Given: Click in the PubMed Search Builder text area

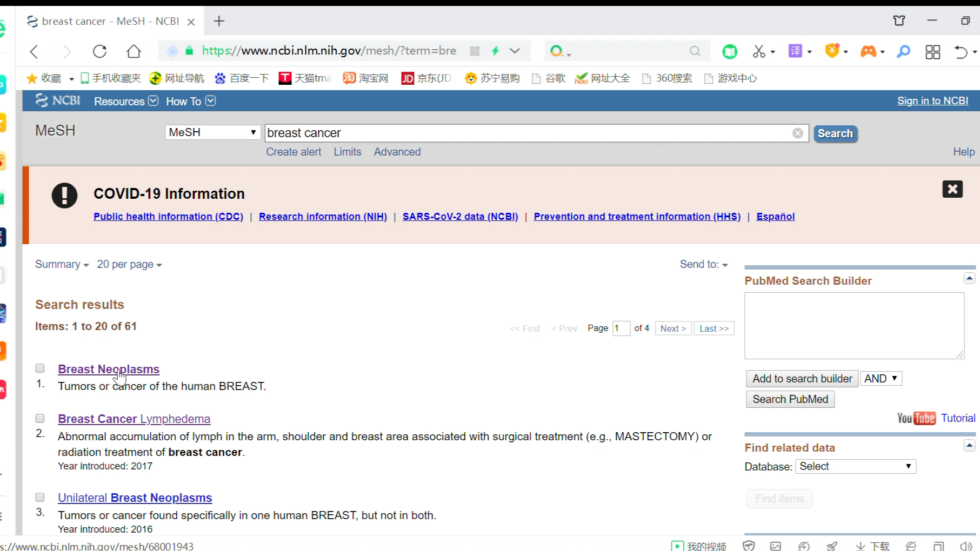Looking at the screenshot, I should 854,326.
